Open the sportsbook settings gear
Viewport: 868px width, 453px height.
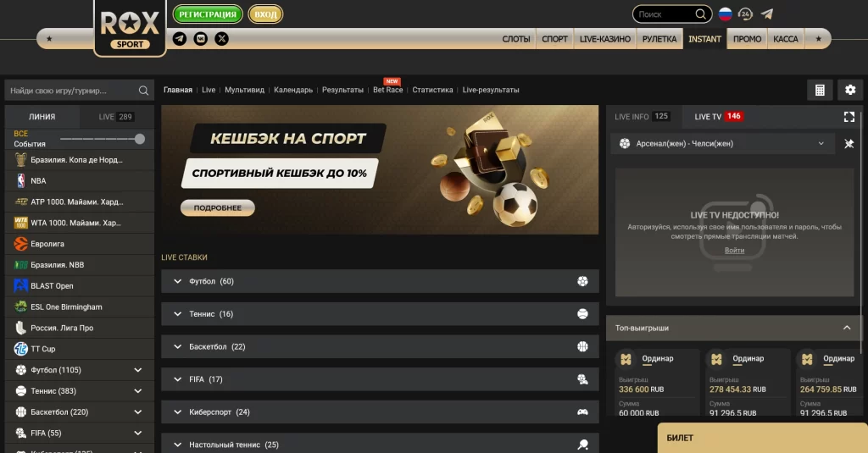[850, 90]
